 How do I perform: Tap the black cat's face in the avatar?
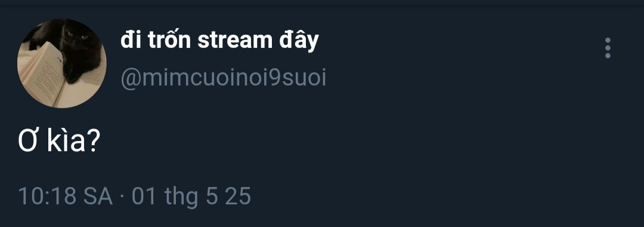point(78,39)
